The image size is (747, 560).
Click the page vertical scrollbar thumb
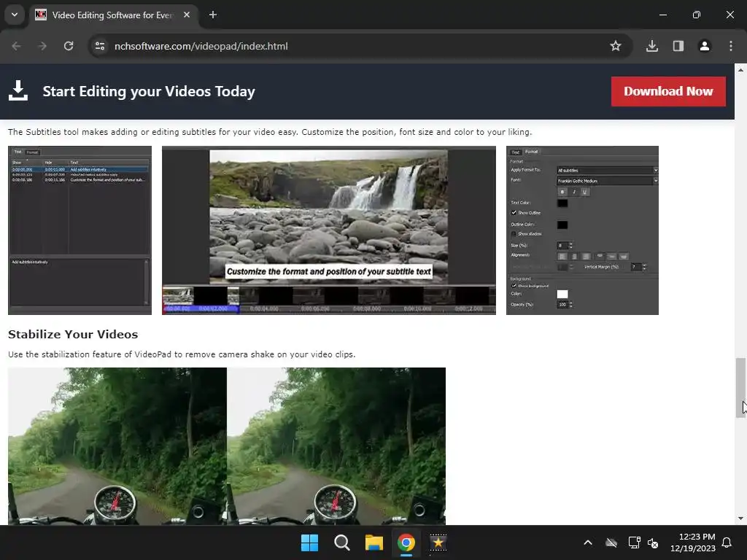tap(740, 388)
